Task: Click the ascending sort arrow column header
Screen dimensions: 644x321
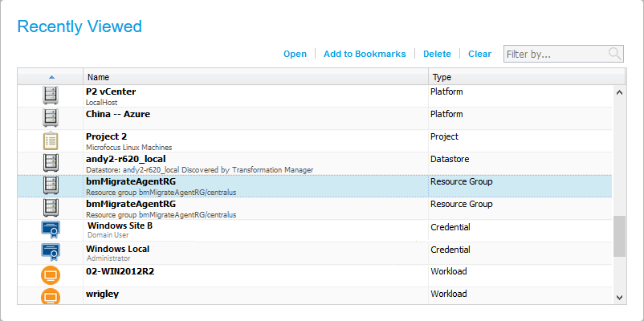Action: 51,77
